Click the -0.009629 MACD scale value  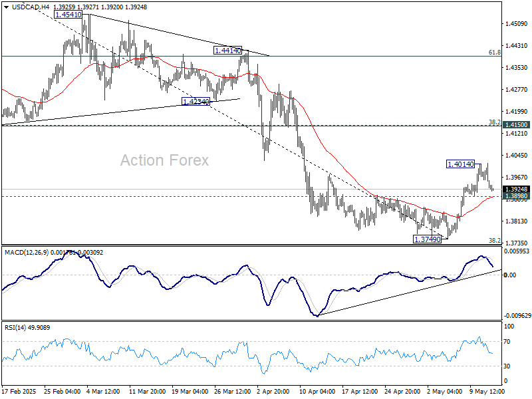517,315
